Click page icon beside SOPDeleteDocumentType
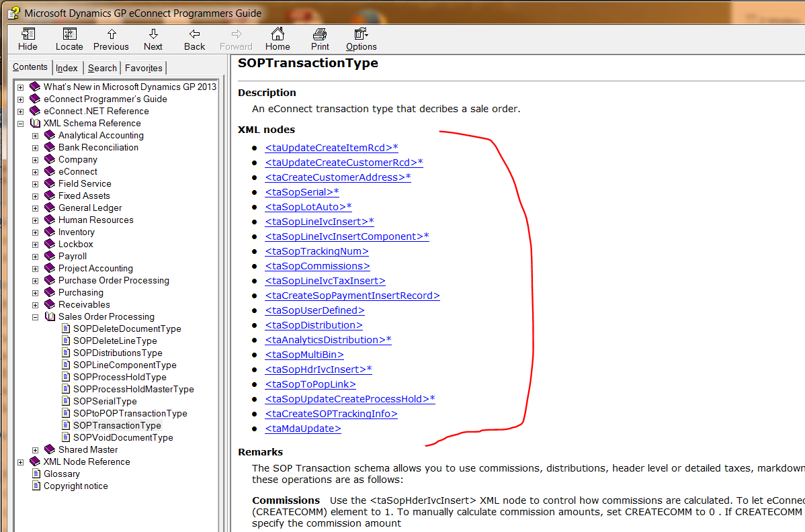 (66, 328)
